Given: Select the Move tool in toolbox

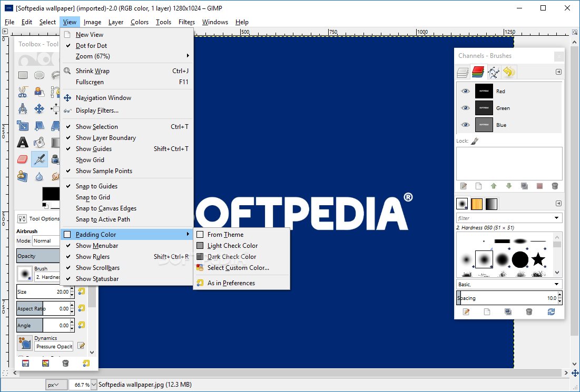Looking at the screenshot, I should click(39, 108).
